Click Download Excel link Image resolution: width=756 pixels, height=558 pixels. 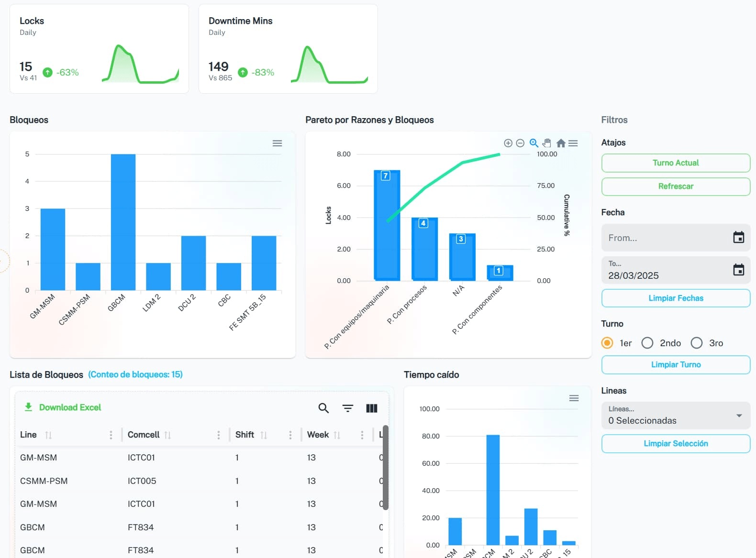63,407
